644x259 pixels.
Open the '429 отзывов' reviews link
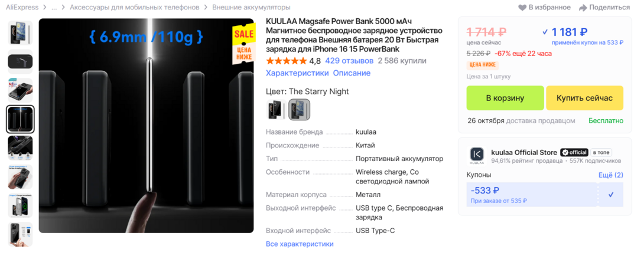[x=349, y=61]
